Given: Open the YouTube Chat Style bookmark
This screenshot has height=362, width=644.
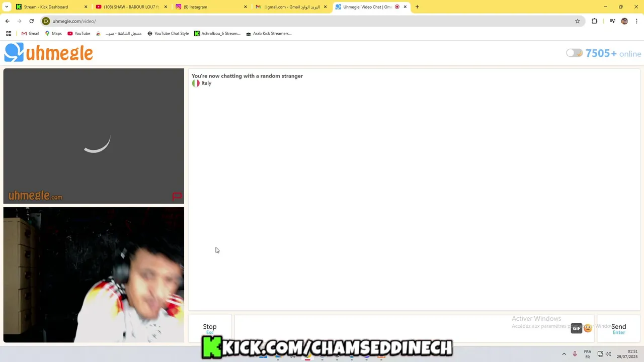Looking at the screenshot, I should point(168,34).
